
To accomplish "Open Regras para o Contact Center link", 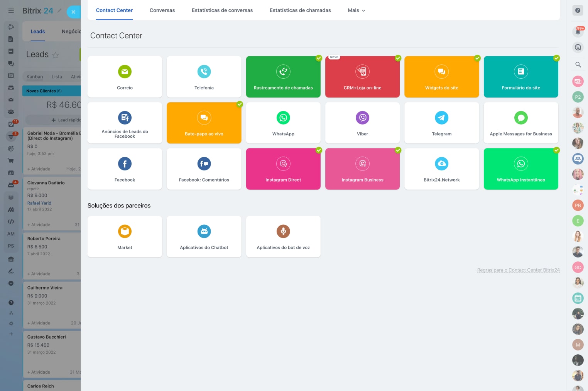I will tap(518, 270).
